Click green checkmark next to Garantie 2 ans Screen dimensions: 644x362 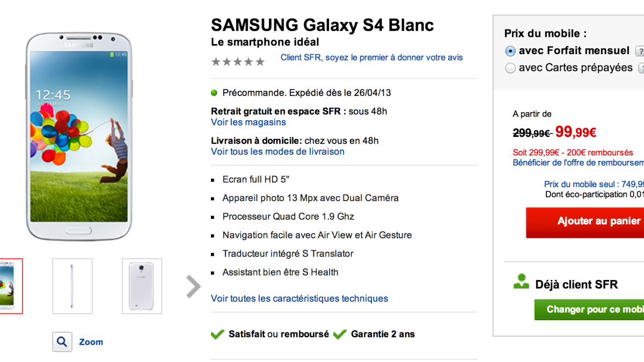coord(340,334)
